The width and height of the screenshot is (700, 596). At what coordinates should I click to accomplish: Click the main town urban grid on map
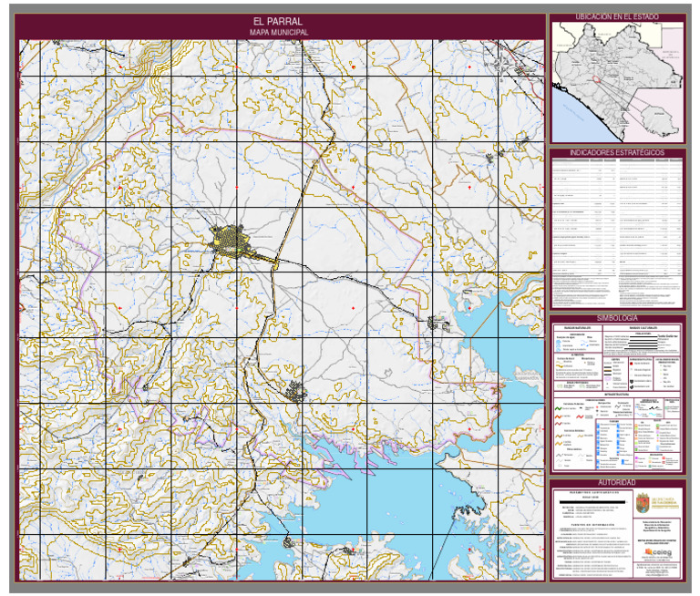[232, 242]
